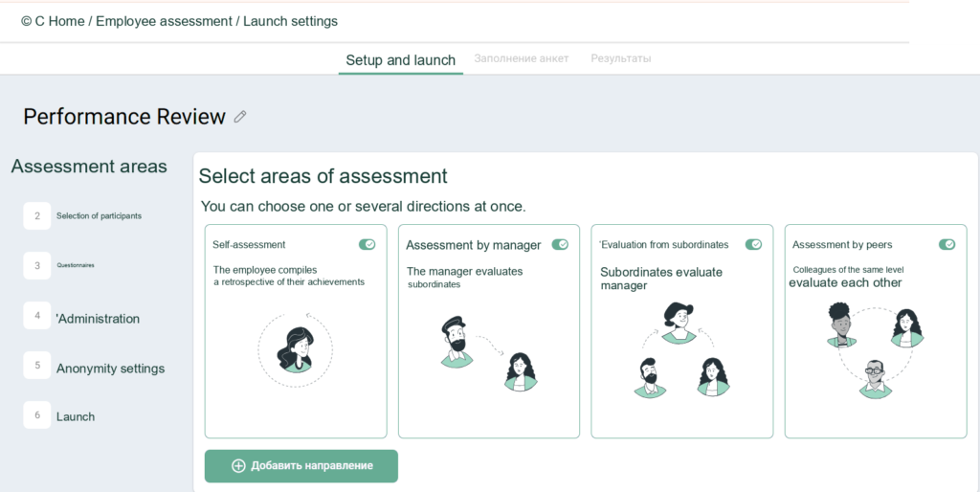Click the pencil icon beside Performance Review
The width and height of the screenshot is (980, 492).
(240, 117)
